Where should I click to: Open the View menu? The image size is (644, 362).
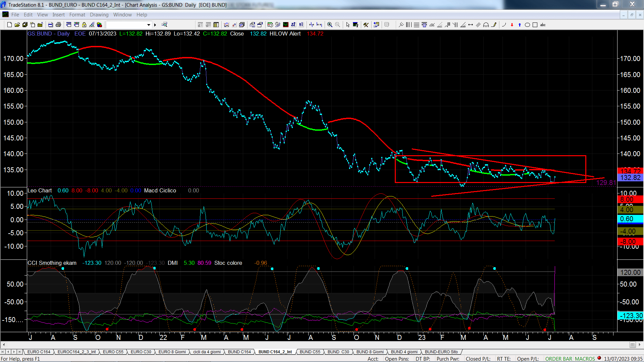pyautogui.click(x=43, y=15)
